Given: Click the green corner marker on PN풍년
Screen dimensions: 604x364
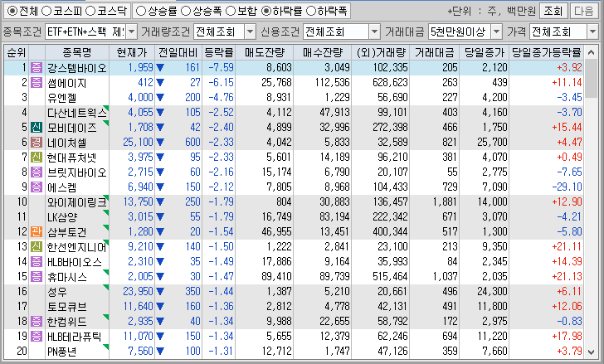Looking at the screenshot, I should pyautogui.click(x=106, y=347).
